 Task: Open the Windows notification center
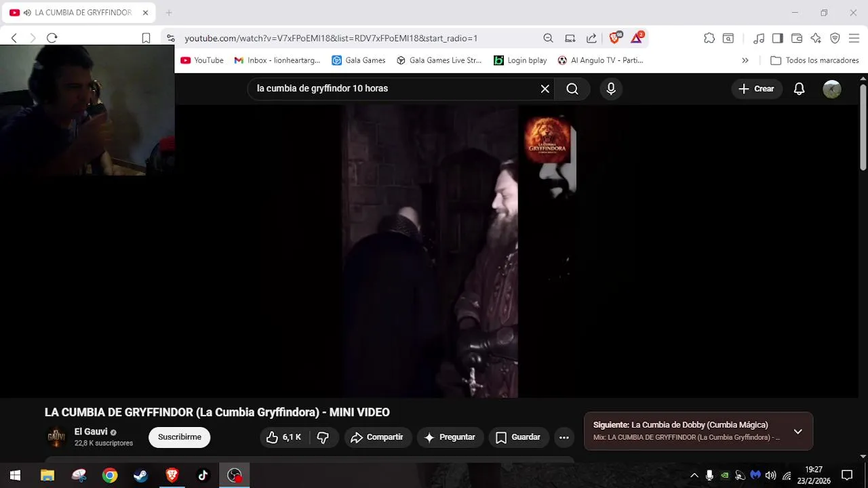(x=847, y=475)
